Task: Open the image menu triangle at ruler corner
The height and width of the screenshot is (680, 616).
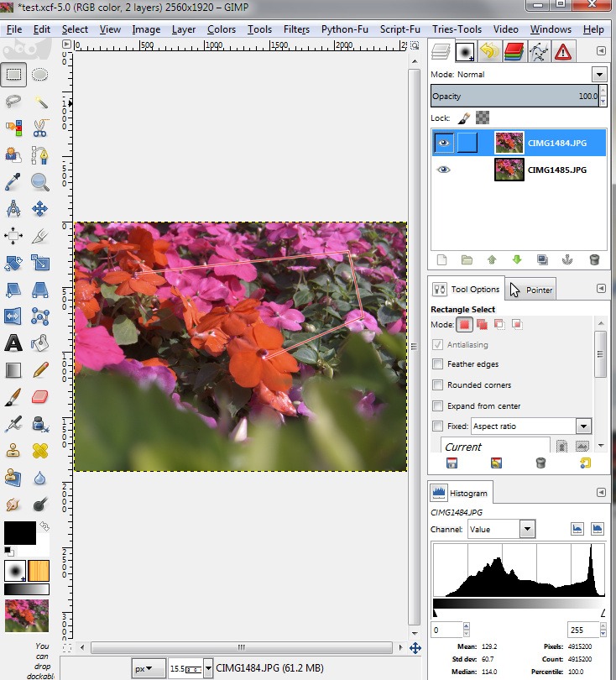Action: coord(66,44)
